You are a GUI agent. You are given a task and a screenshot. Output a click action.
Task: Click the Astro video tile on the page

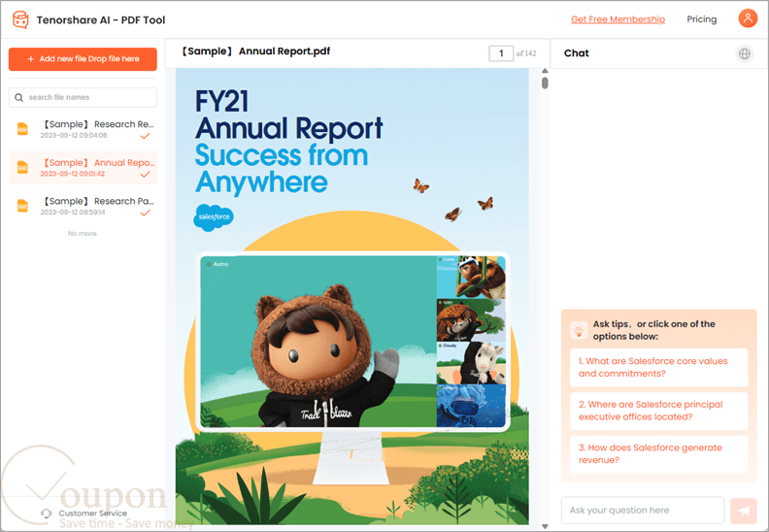[x=318, y=342]
